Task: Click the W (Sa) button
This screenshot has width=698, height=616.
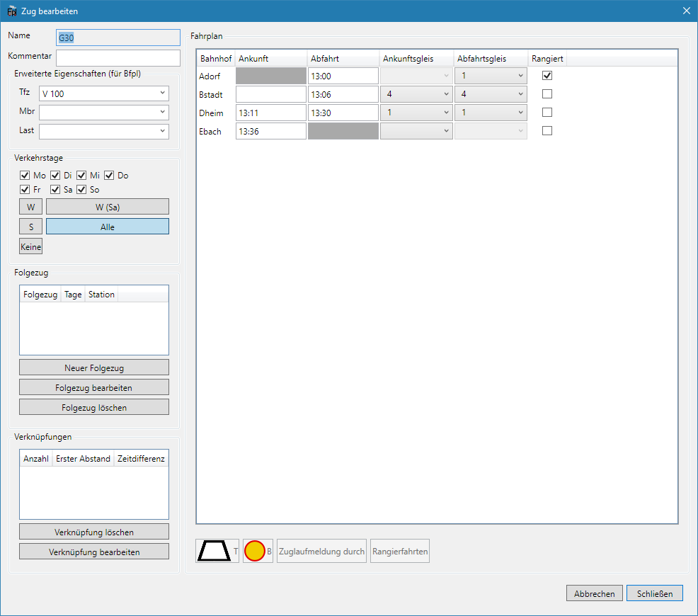Action: pos(108,207)
